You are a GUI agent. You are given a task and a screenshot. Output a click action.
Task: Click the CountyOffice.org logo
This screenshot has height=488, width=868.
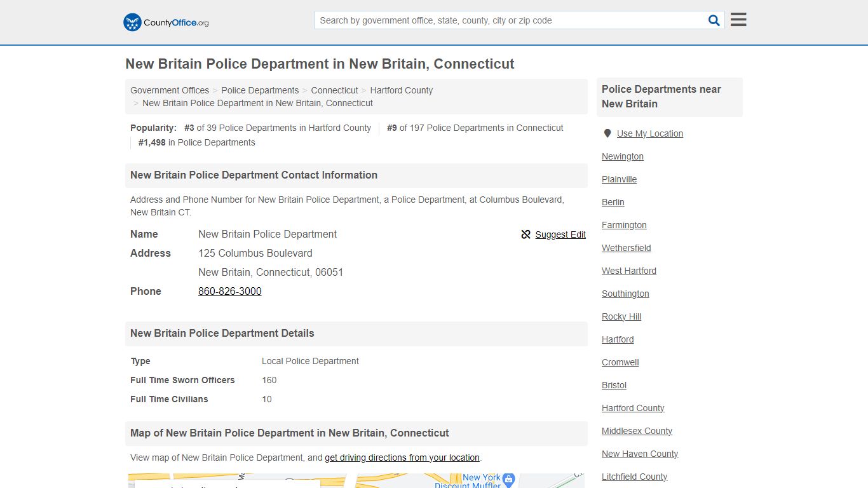point(166,22)
